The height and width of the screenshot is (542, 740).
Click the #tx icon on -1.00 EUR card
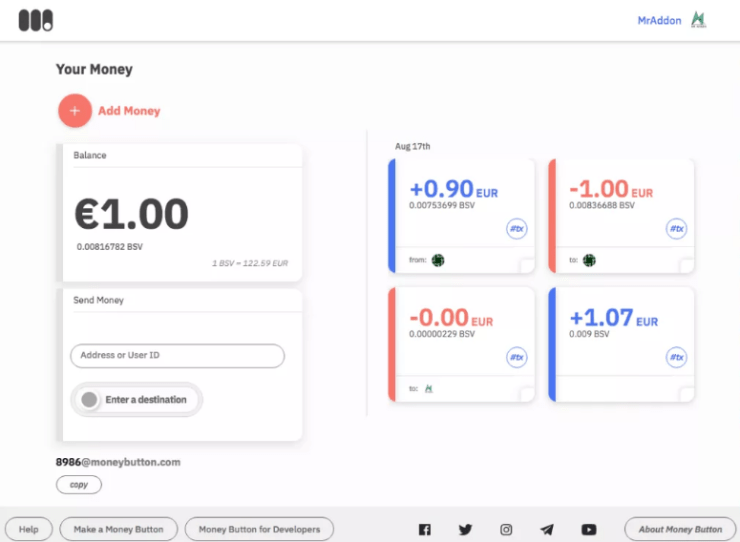[x=677, y=229]
